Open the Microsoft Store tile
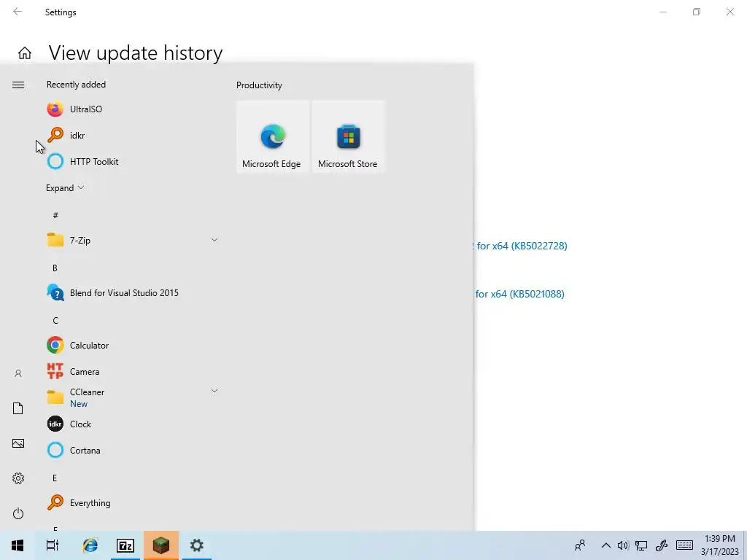This screenshot has height=560, width=747. pyautogui.click(x=348, y=136)
